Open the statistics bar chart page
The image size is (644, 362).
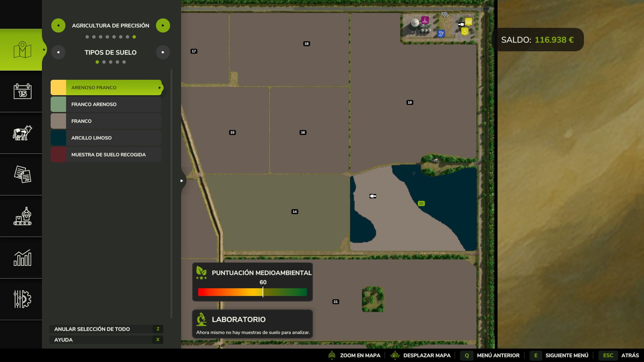(22, 258)
